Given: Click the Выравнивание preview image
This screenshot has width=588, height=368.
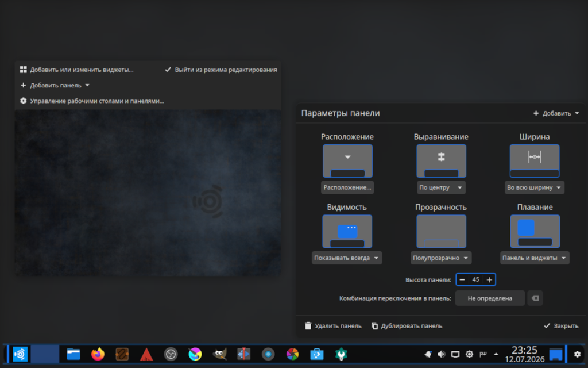Looking at the screenshot, I should (442, 161).
